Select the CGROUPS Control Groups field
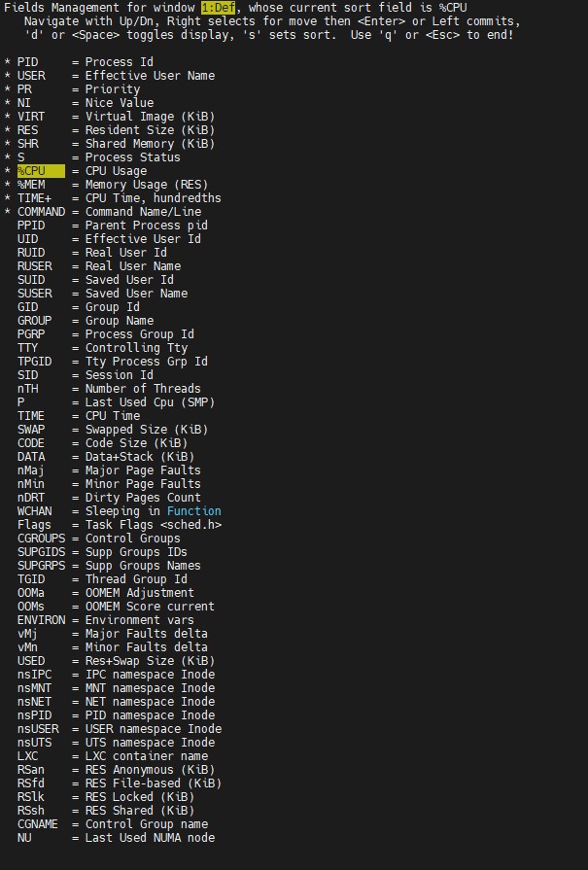 click(41, 539)
